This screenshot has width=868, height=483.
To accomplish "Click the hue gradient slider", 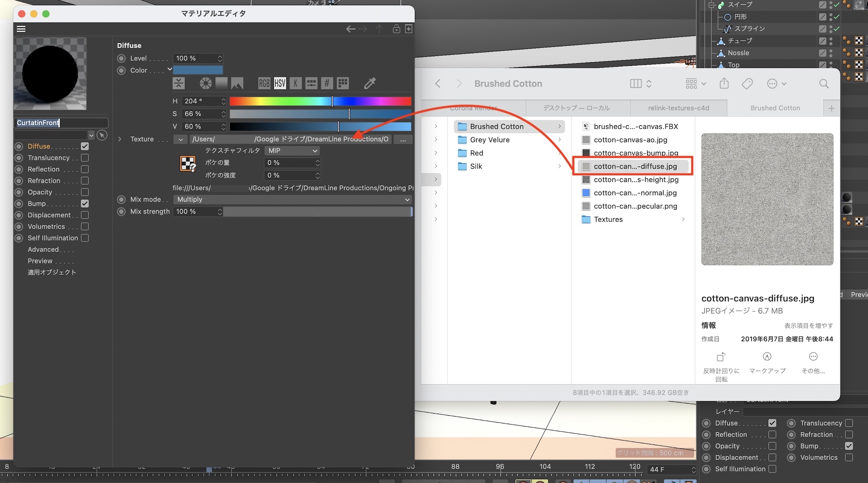I will pos(320,101).
